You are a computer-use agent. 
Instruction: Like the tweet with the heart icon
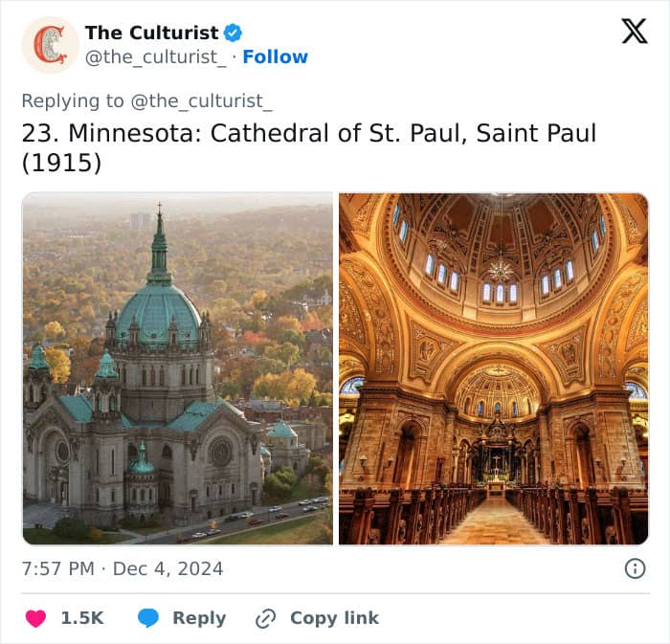pyautogui.click(x=35, y=618)
